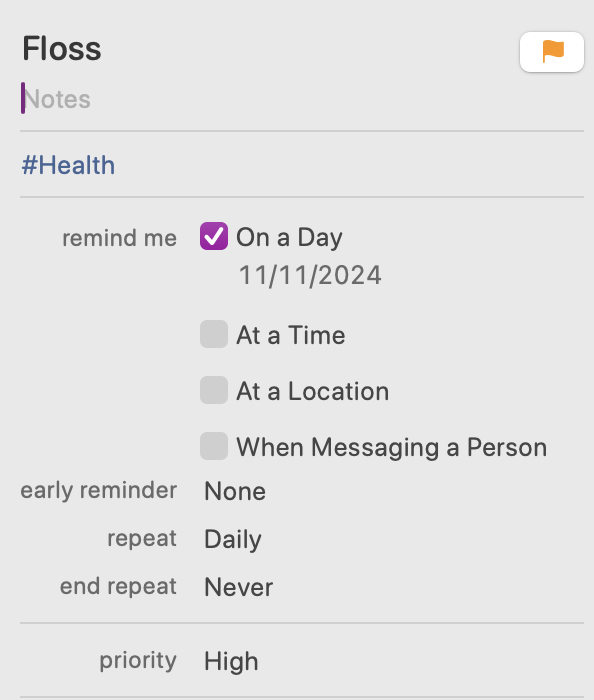Screen dimensions: 594x700
Task: Enable the At a Time checkbox
Action: [x=214, y=334]
